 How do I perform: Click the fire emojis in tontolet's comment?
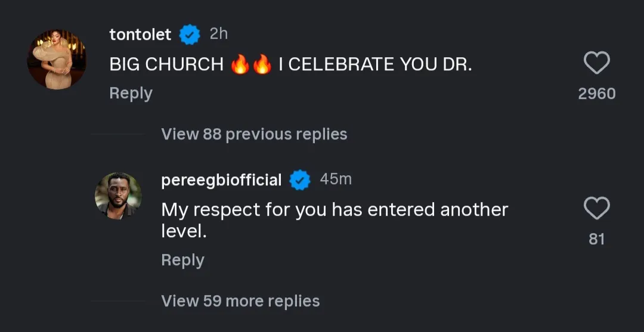point(251,65)
